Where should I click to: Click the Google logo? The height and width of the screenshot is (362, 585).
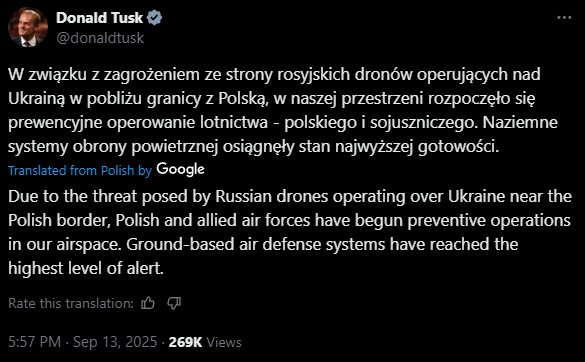(x=180, y=170)
